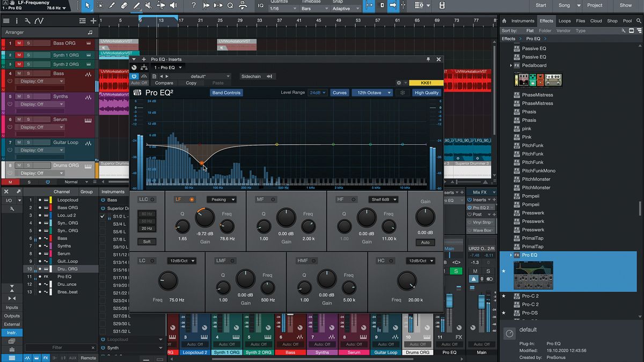
Task: Click the Curves button in Pro EQ
Action: click(339, 92)
